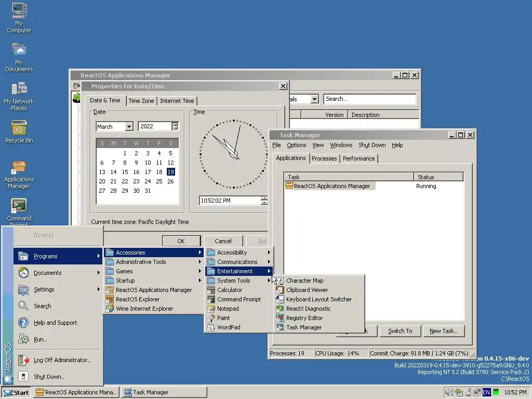Launch Applications Manager desktop shortcut
This screenshot has height=399, width=532.
(x=19, y=175)
